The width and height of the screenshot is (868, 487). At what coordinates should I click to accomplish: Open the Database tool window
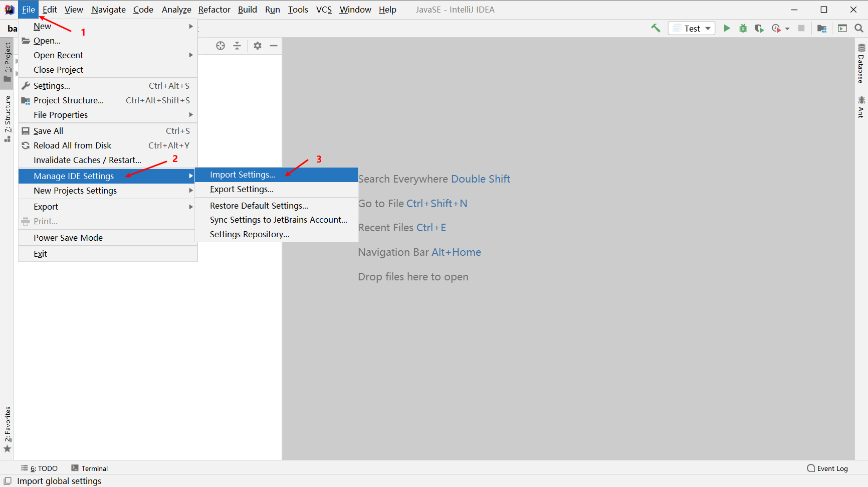point(861,64)
